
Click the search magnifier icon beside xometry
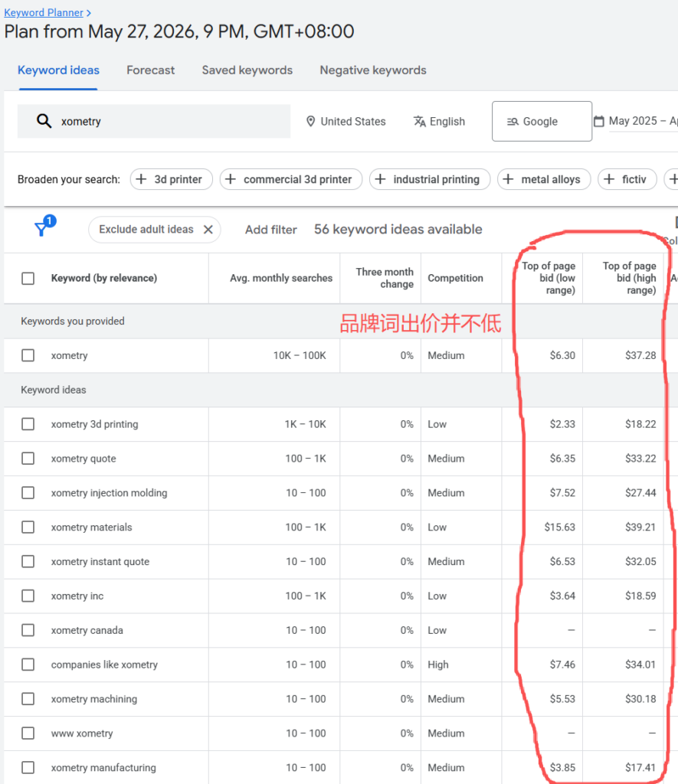44,121
